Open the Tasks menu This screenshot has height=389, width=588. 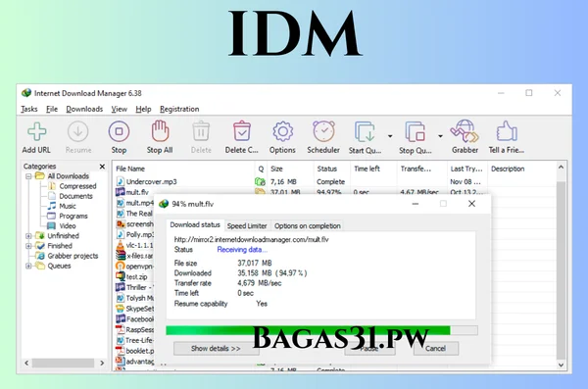[x=29, y=109]
